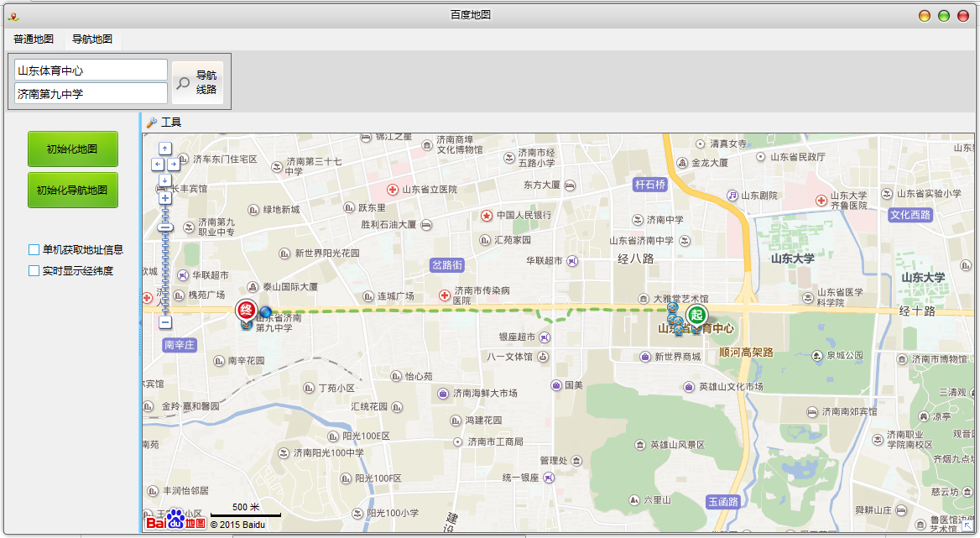Screen dimensions: 980x538
Task: Click the 银座超市 cart icon
Action: click(x=545, y=337)
